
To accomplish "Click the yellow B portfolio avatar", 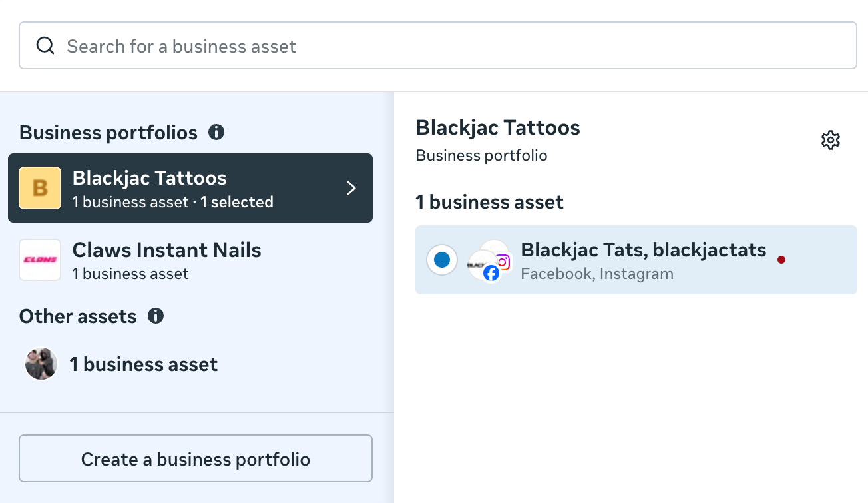I will [x=40, y=188].
